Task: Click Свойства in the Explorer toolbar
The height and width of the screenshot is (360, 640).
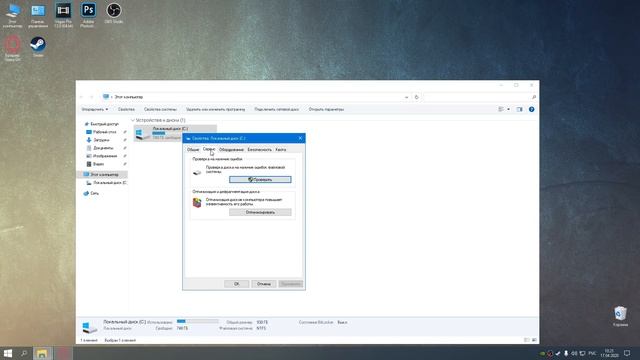Action: [126, 109]
